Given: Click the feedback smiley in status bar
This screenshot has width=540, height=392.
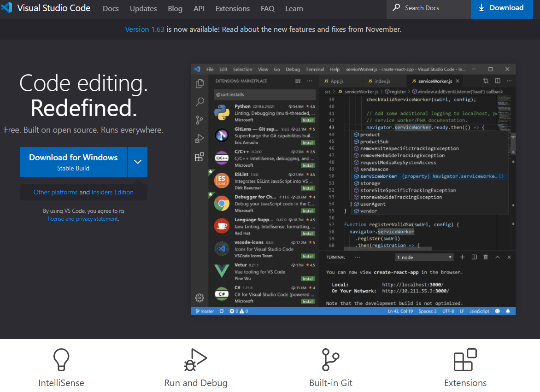Looking at the screenshot, I should [x=497, y=311].
